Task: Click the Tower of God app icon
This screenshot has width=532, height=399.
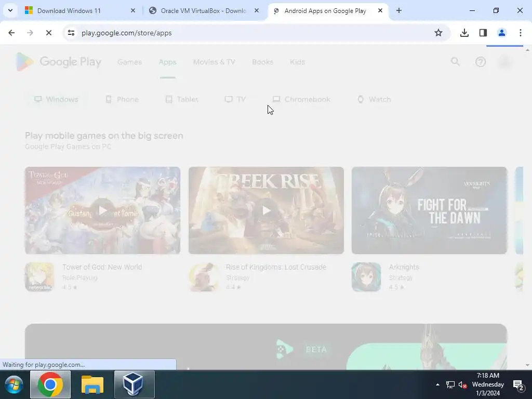Action: (39, 277)
